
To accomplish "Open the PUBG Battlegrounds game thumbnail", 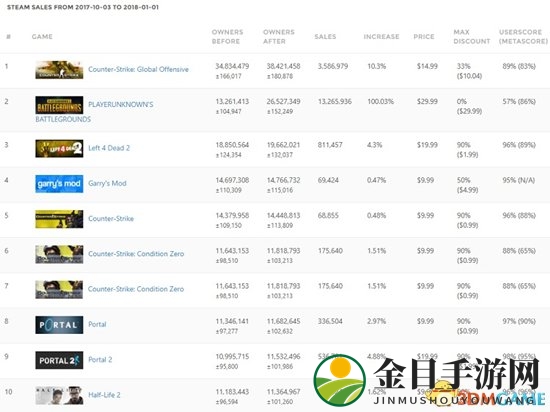I will coord(59,105).
